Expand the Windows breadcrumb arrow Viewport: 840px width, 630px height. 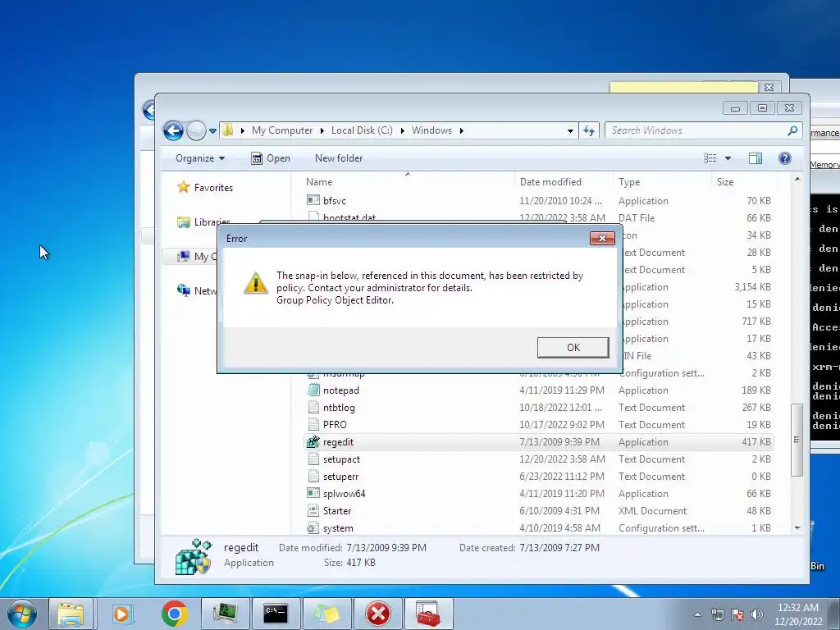[461, 130]
